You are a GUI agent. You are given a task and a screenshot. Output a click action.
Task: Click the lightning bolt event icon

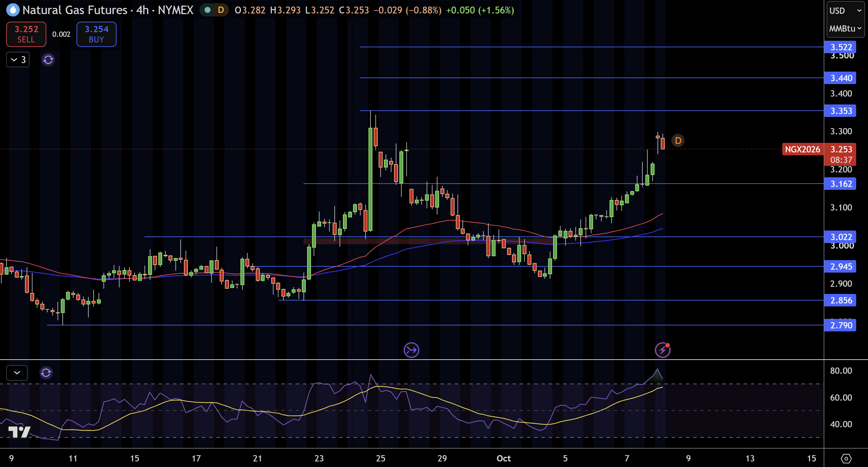point(662,350)
